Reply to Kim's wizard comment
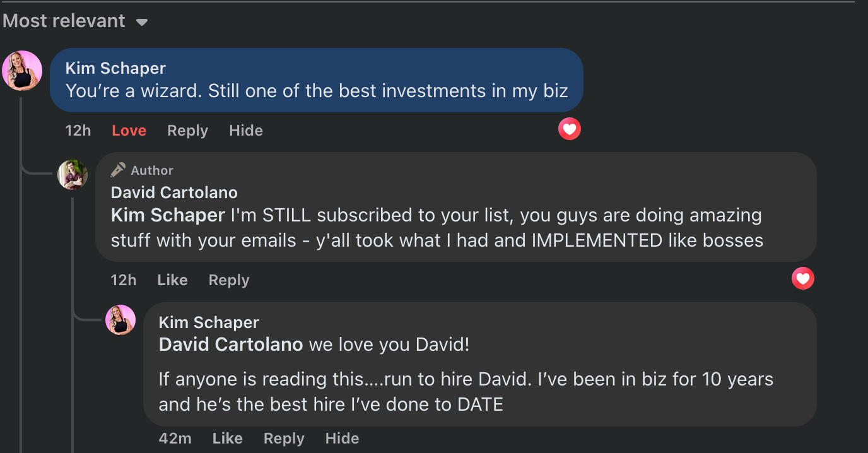868x453 pixels. click(x=187, y=131)
